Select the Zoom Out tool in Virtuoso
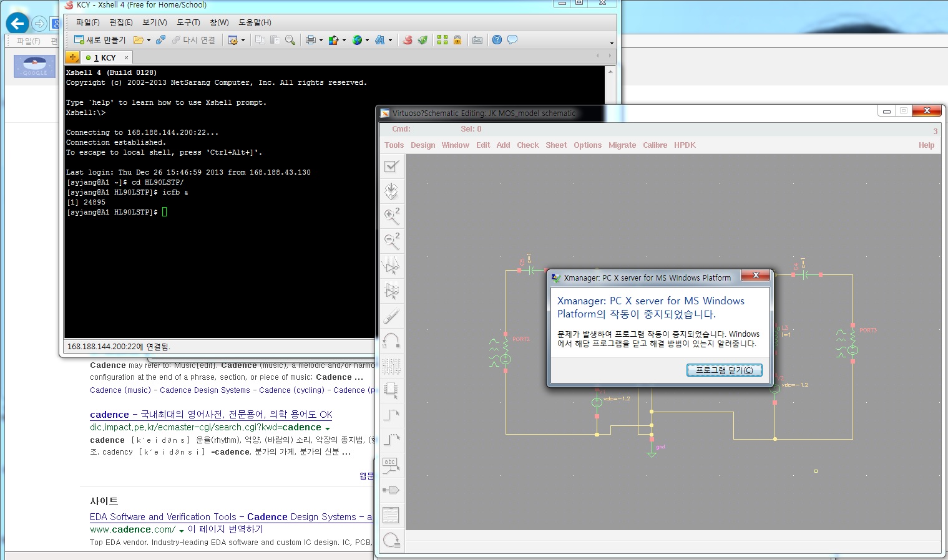Viewport: 948px width, 560px height. click(392, 241)
